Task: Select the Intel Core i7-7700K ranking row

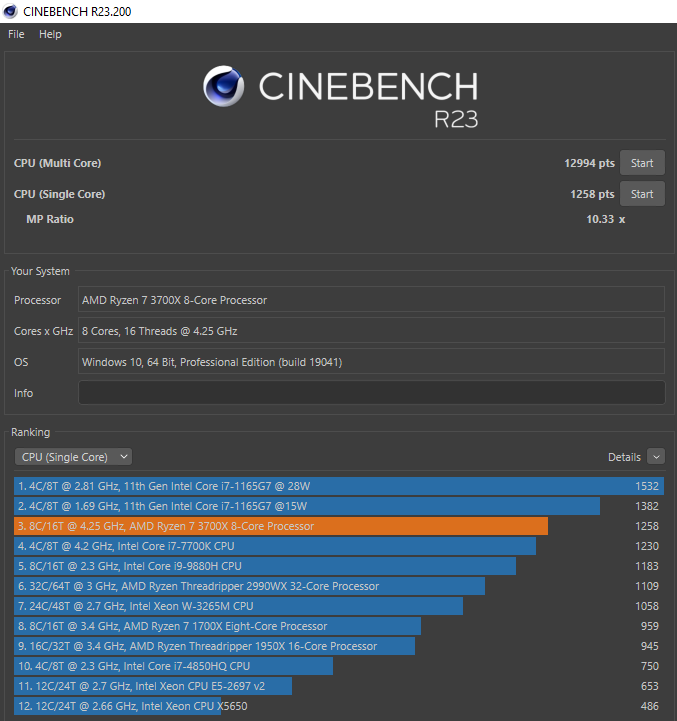Action: tap(339, 546)
